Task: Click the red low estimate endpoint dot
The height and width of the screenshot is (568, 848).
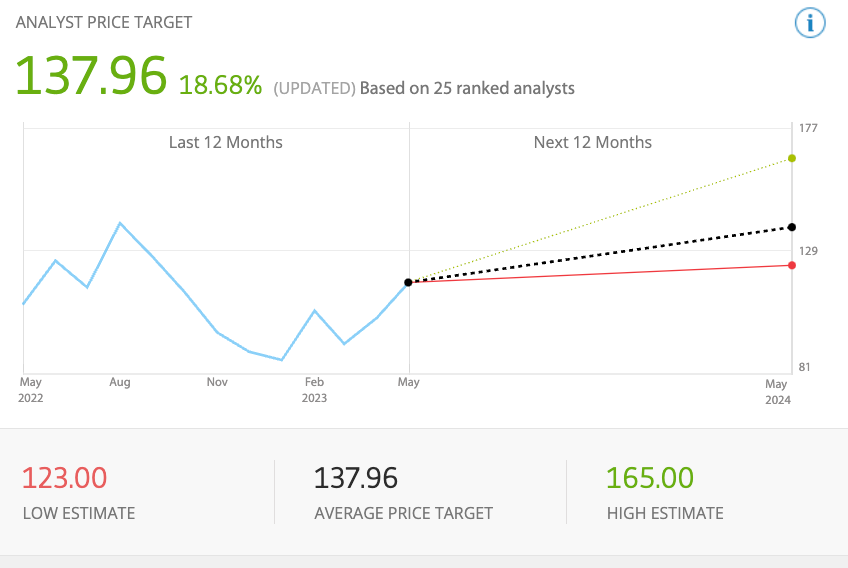Action: tap(792, 265)
